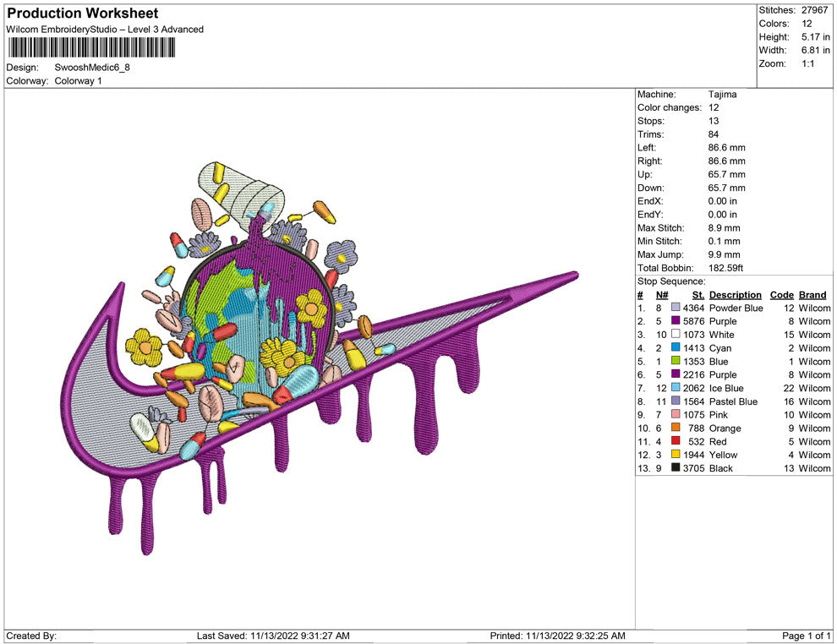Click the Min Stitch value '0.1 mm'

724,241
